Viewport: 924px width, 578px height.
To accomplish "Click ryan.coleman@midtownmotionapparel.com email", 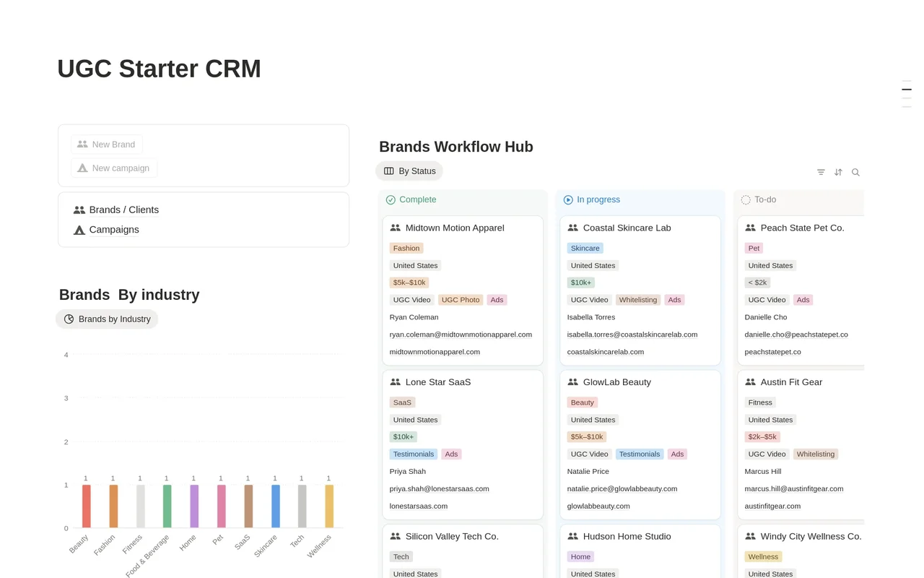I will tap(461, 335).
